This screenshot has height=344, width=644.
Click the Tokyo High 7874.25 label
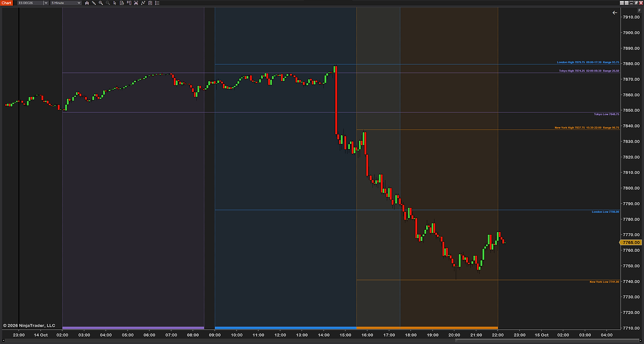click(589, 71)
